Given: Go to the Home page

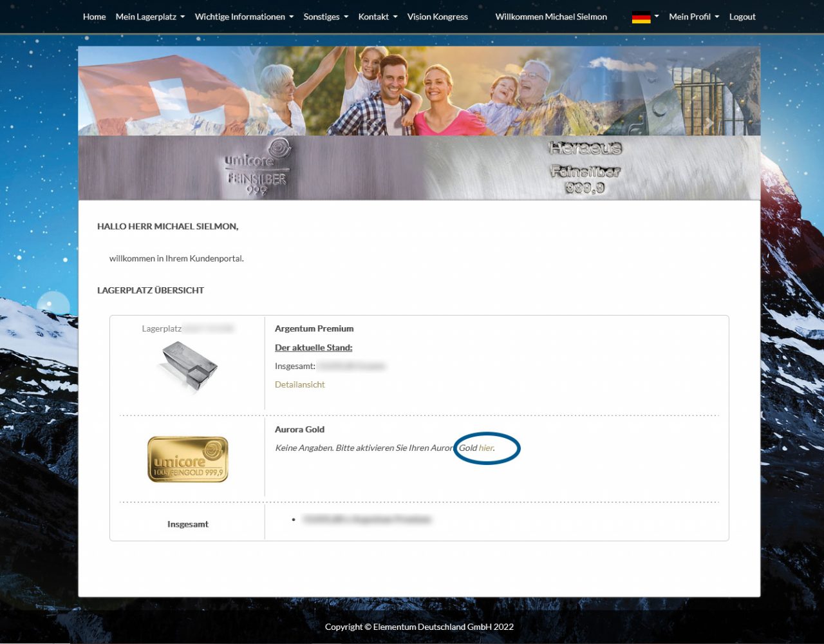Looking at the screenshot, I should point(94,17).
